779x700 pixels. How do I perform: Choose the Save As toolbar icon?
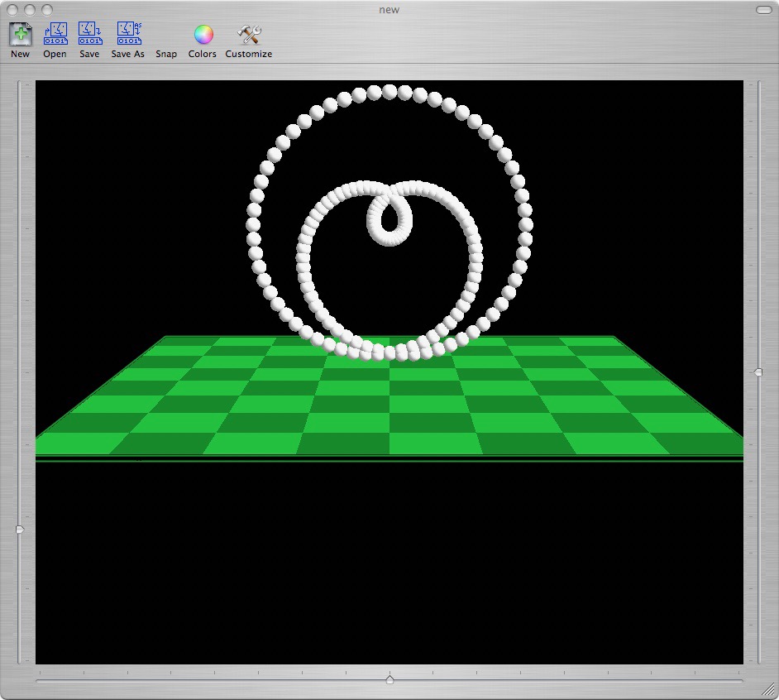[x=129, y=34]
